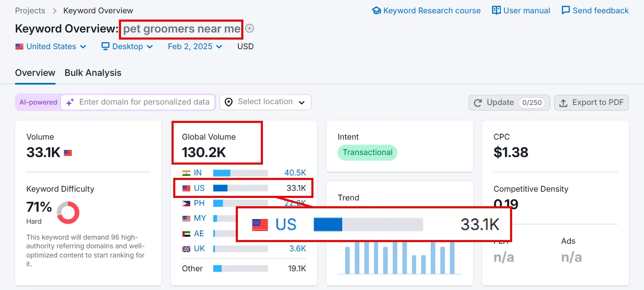
Task: Click the chat bubble icon beside Send feedback
Action: pyautogui.click(x=566, y=10)
